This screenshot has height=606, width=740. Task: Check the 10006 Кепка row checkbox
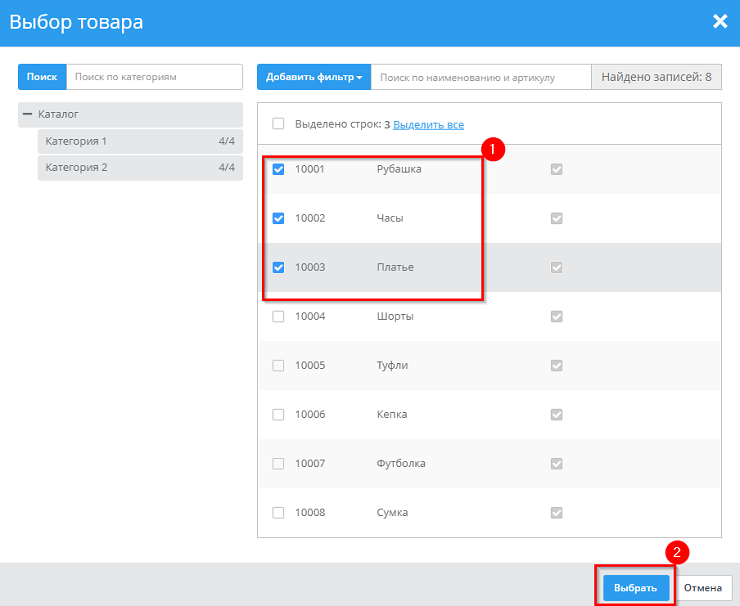pyautogui.click(x=279, y=414)
